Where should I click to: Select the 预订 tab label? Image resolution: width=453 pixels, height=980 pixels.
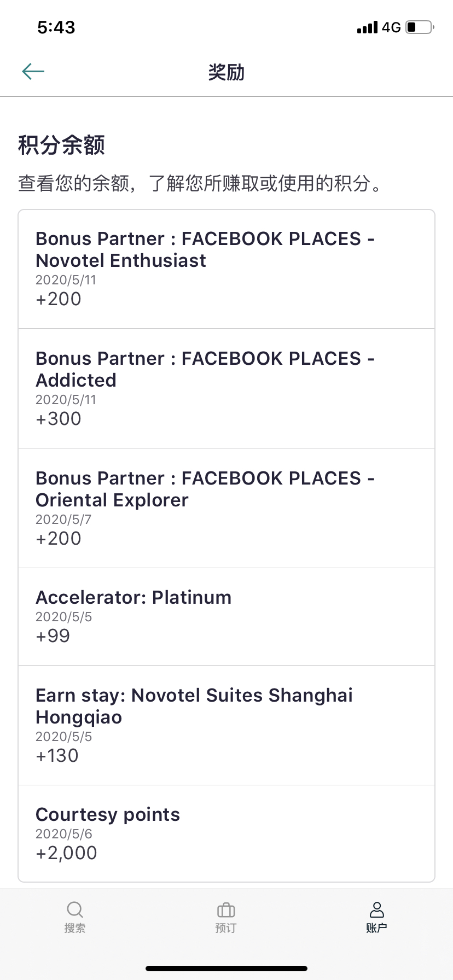click(x=226, y=928)
